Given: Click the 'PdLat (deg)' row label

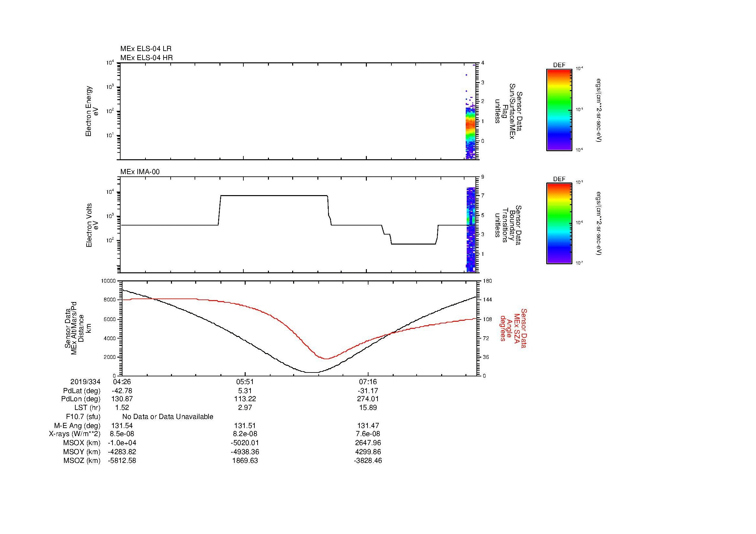Looking at the screenshot, I should [x=82, y=391].
